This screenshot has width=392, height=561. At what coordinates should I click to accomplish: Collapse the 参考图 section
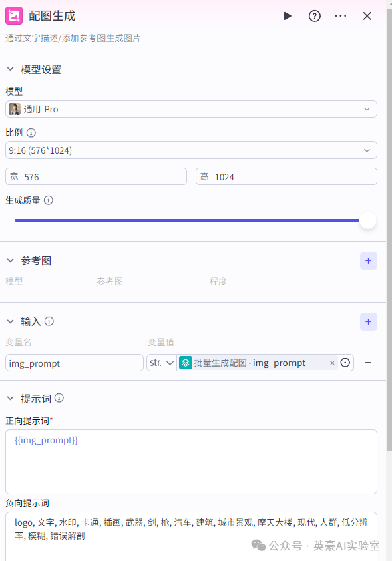pyautogui.click(x=11, y=260)
